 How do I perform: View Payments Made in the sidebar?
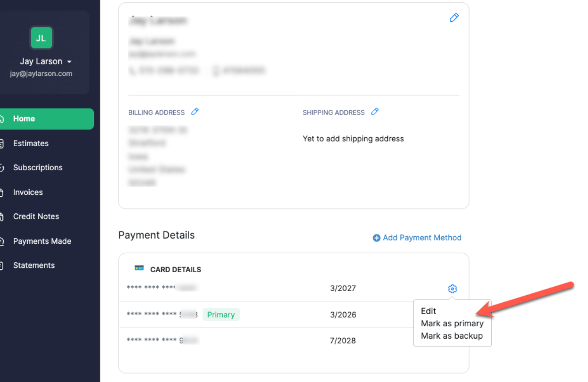point(42,241)
